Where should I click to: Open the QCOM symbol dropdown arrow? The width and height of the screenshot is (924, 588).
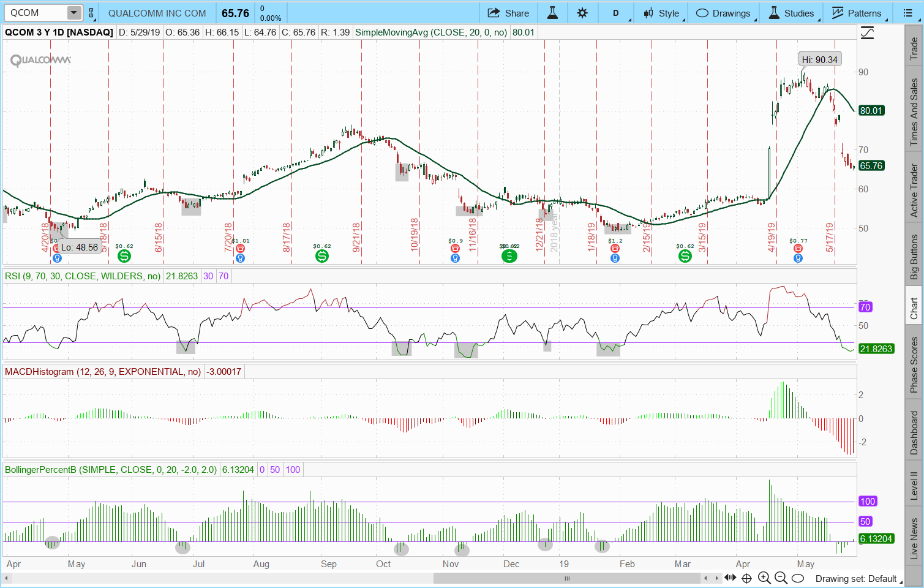pos(73,13)
